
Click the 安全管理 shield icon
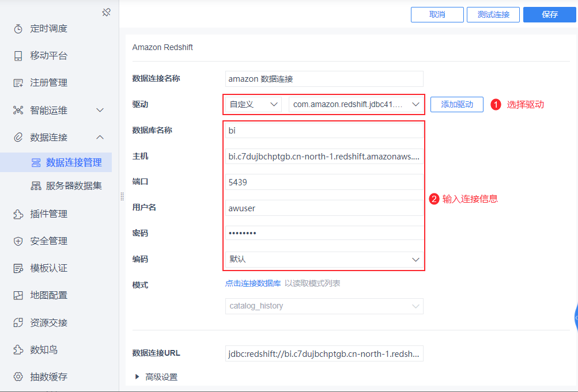tap(18, 241)
